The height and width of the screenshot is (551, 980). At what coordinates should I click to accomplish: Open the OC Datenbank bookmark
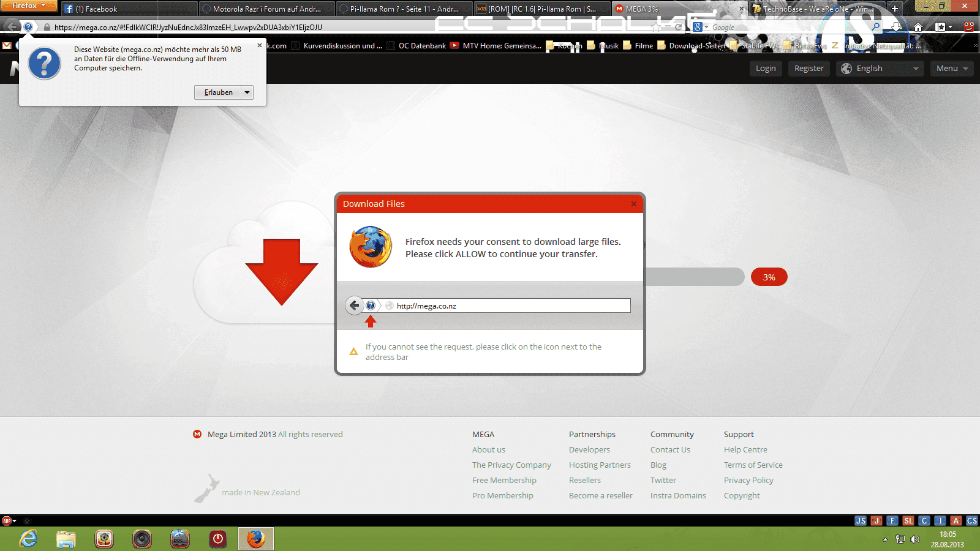(x=417, y=45)
